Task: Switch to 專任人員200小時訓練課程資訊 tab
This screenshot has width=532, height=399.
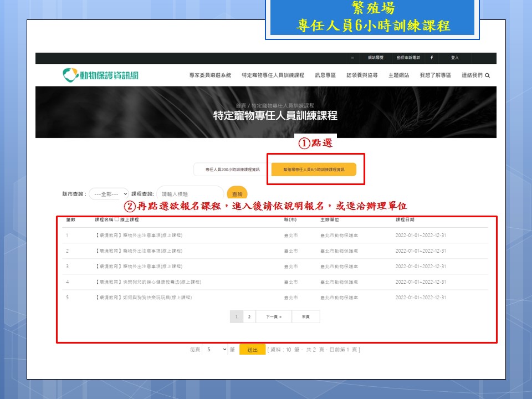Action: click(232, 170)
